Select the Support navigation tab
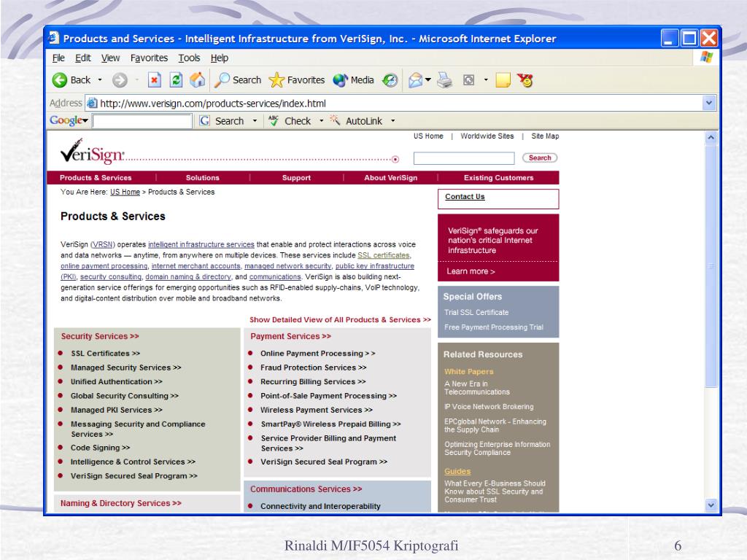This screenshot has width=747, height=560. pos(296,178)
